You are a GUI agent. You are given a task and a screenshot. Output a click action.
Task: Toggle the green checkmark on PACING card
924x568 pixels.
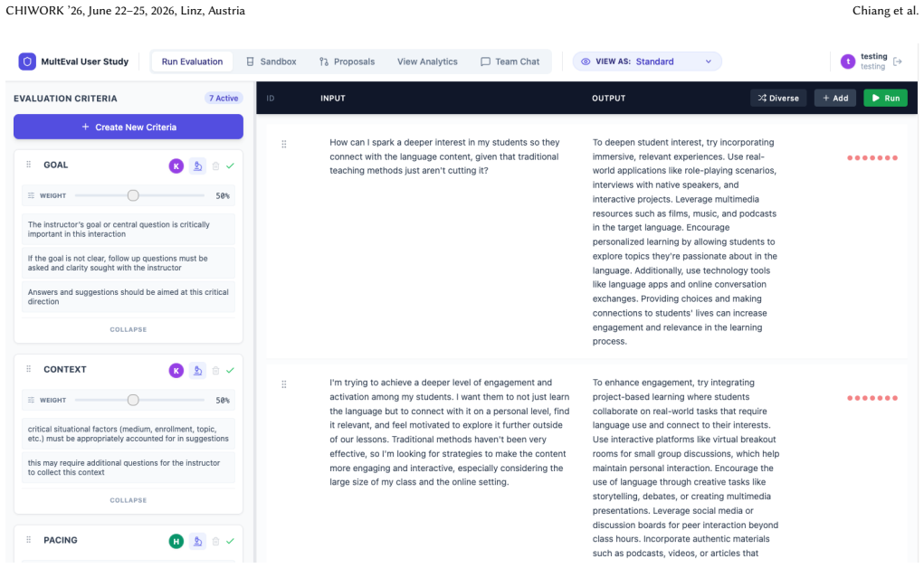coord(231,542)
